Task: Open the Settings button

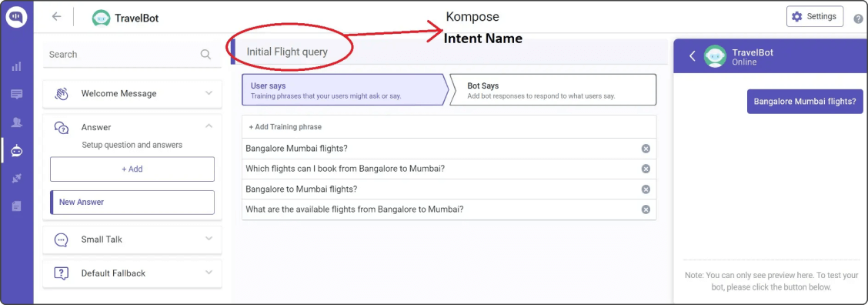Action: coord(815,17)
